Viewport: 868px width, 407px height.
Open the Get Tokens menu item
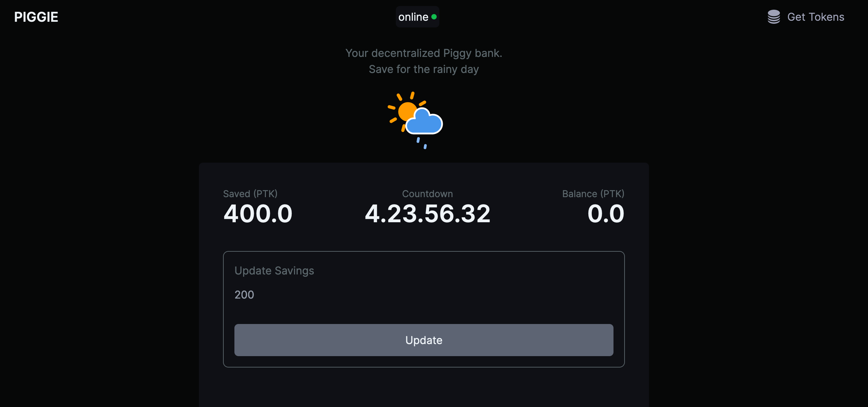pyautogui.click(x=816, y=16)
